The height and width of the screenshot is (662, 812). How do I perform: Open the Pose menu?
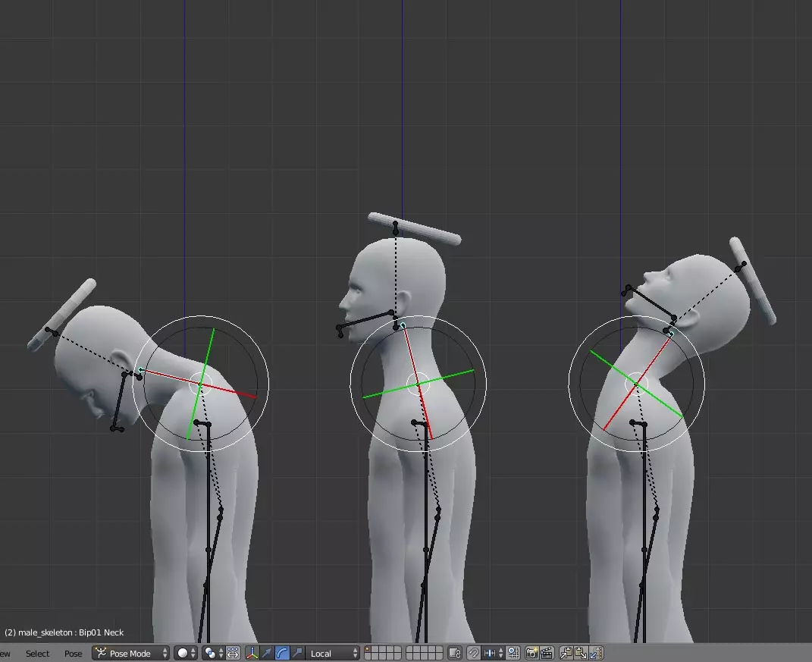click(73, 653)
